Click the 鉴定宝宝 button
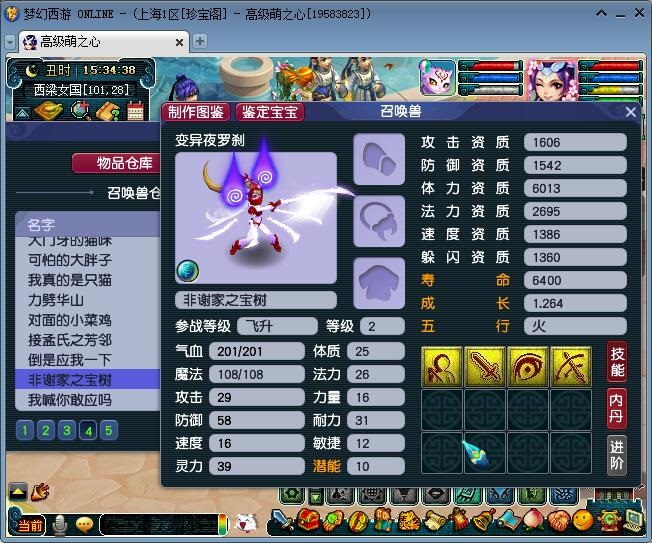Screen dimensions: 652x543 [269, 112]
